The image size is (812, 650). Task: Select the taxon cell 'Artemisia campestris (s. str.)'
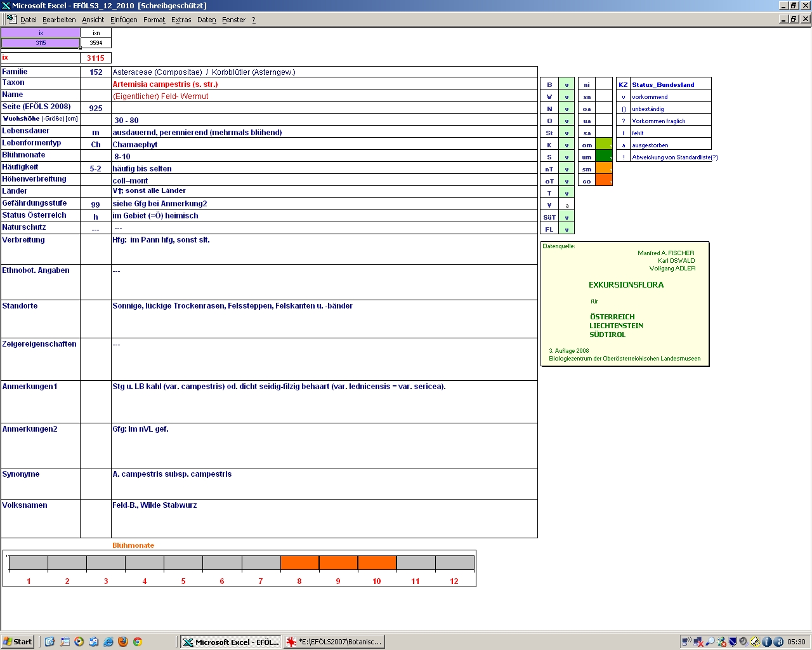coord(324,84)
